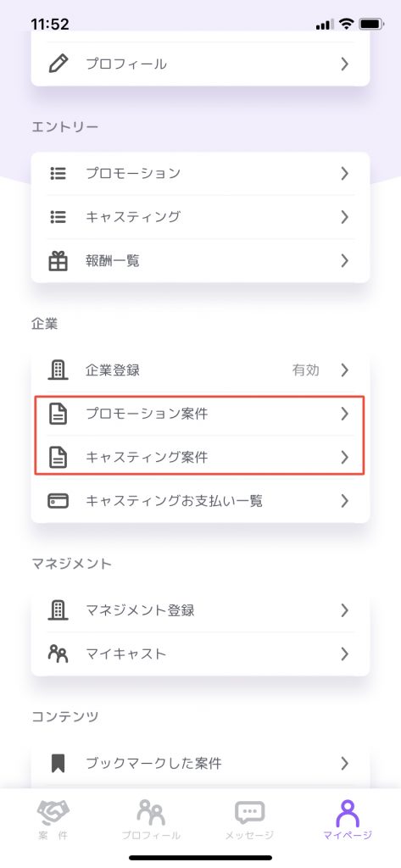The width and height of the screenshot is (401, 868).
Task: Tap the bookmark icon for ブックマークした案件
Action: (58, 764)
